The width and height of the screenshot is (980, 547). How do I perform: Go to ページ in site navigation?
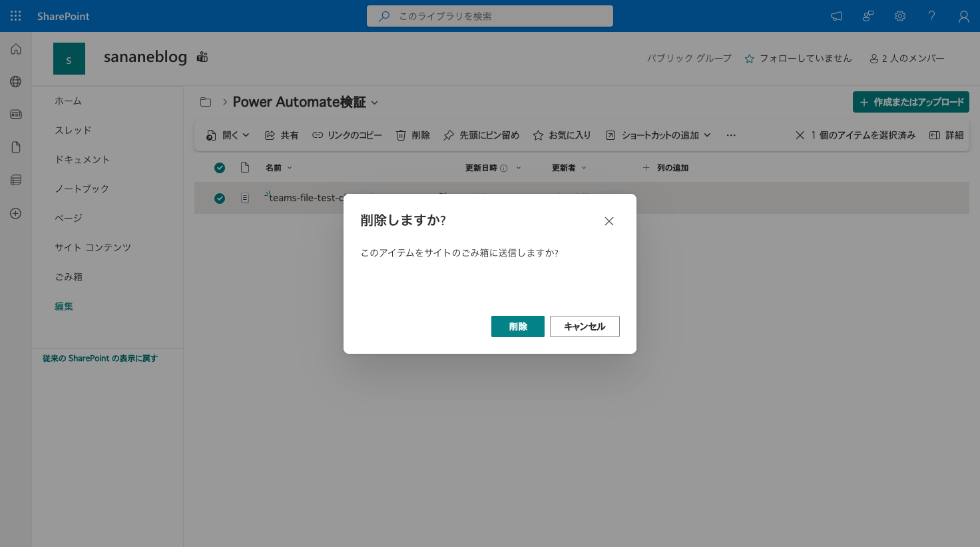pos(69,218)
